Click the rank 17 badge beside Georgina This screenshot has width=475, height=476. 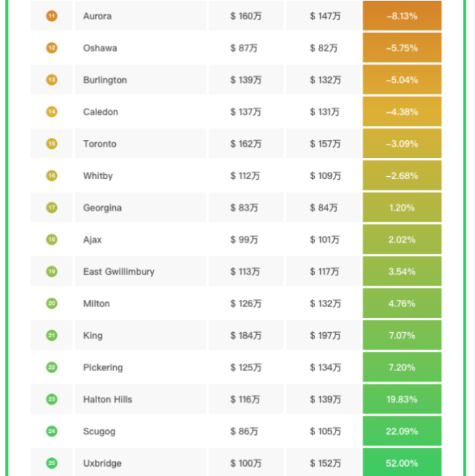tap(51, 208)
